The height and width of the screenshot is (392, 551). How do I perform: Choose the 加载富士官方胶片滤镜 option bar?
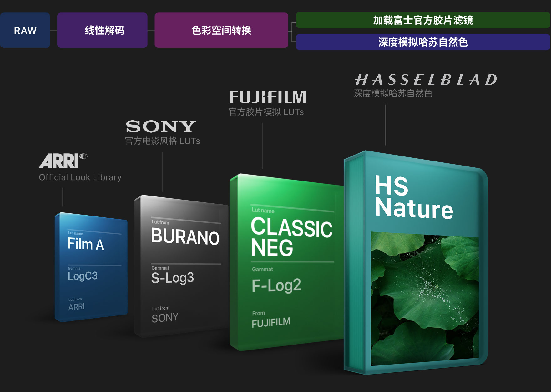point(423,20)
